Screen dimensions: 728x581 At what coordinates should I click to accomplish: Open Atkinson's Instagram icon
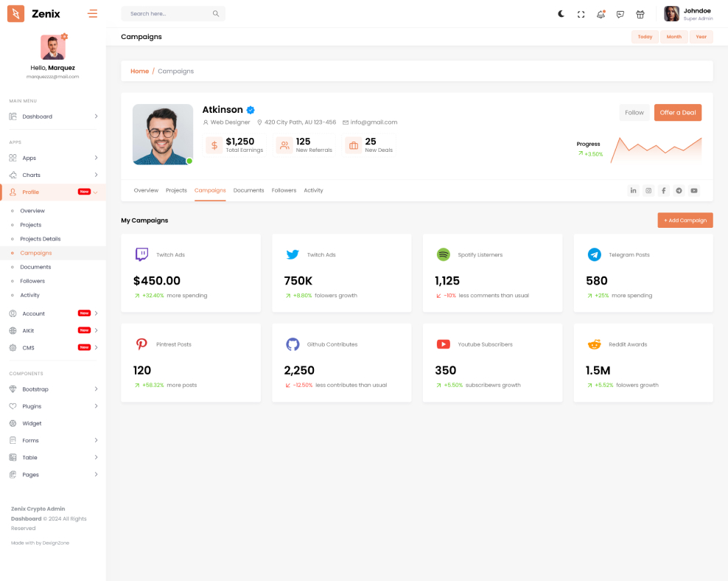click(x=648, y=190)
